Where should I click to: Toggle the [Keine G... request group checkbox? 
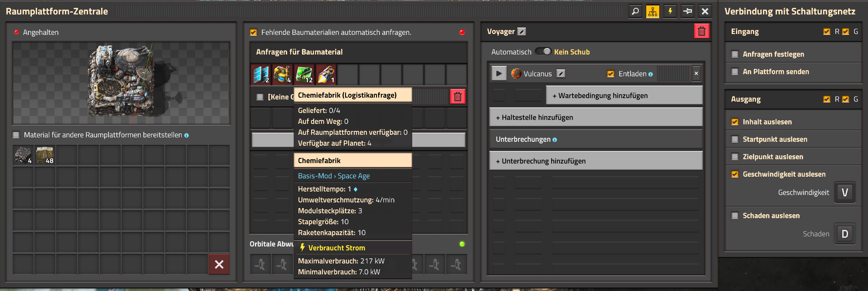point(260,97)
